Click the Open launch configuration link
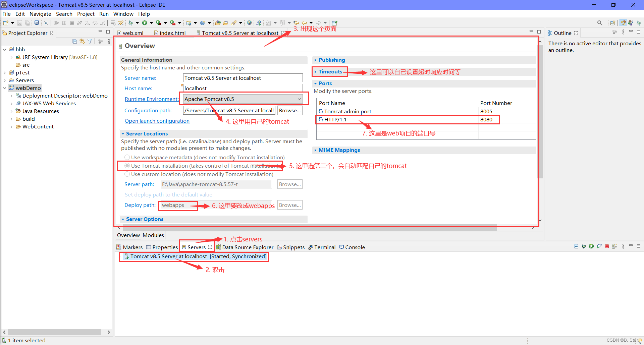This screenshot has height=345, width=644. pyautogui.click(x=157, y=121)
